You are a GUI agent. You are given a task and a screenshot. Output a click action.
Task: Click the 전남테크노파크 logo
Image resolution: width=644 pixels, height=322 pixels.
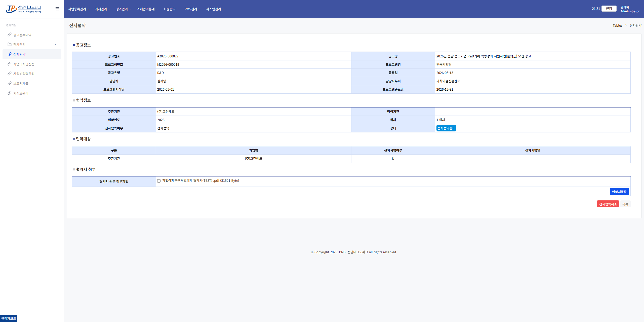click(x=23, y=9)
